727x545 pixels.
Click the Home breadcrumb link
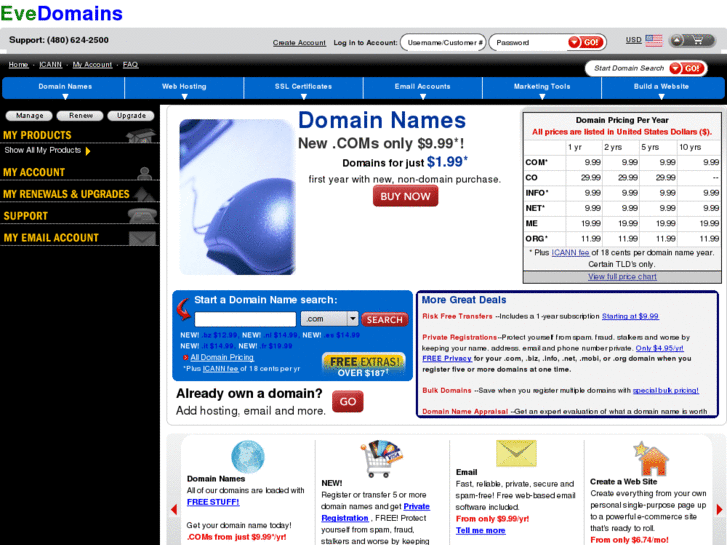(19, 64)
